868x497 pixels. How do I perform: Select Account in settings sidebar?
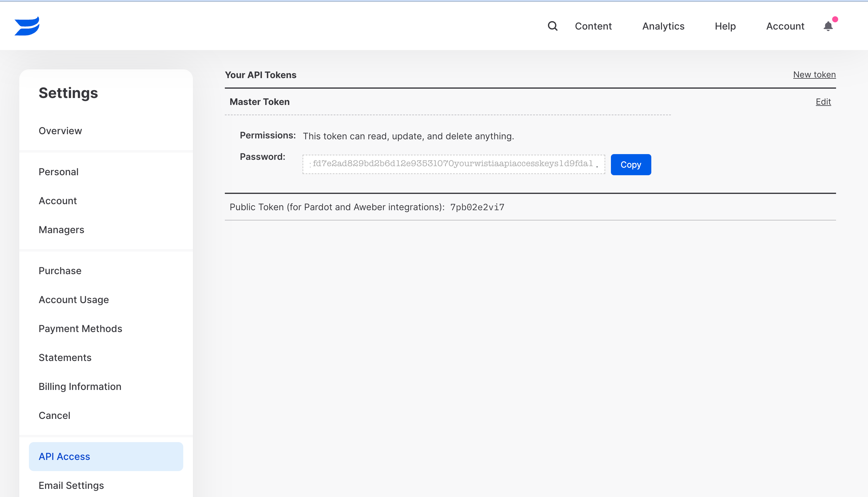pos(58,201)
